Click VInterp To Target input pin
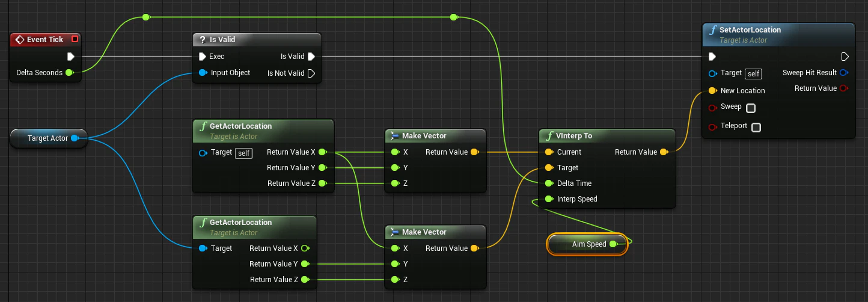868x302 pixels. click(548, 168)
